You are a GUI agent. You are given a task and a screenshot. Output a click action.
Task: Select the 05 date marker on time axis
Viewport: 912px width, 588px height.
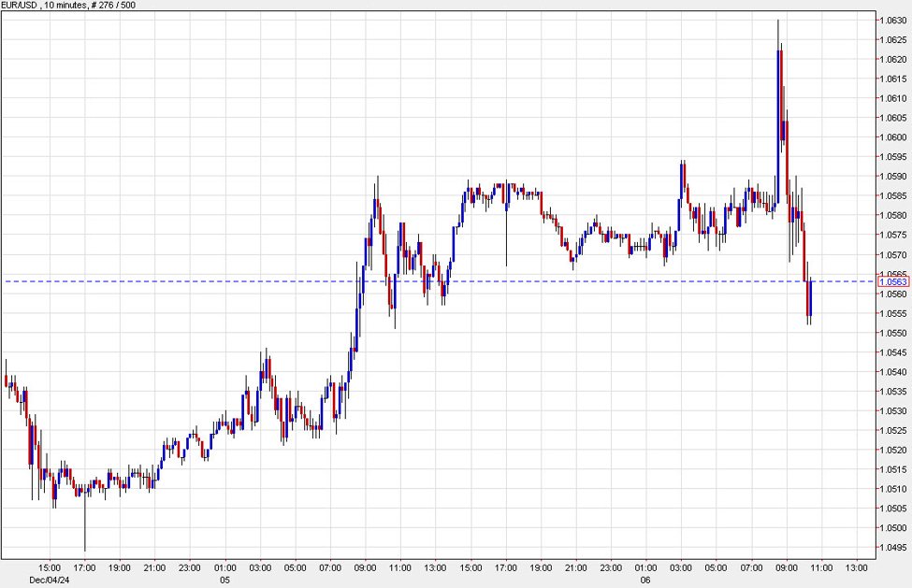(226, 579)
